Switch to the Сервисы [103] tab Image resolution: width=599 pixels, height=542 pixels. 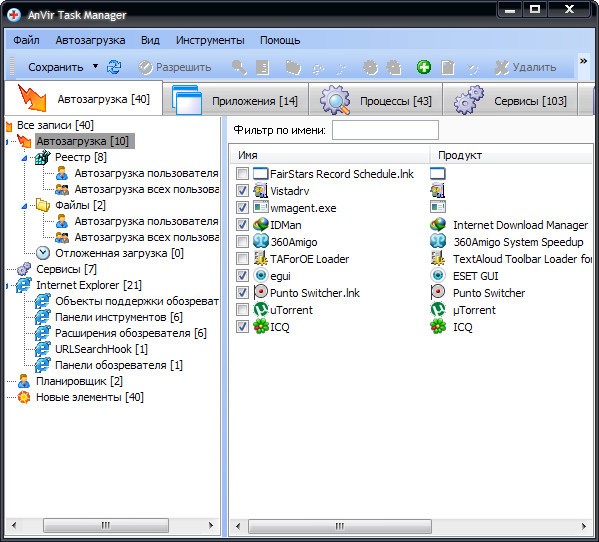510,100
